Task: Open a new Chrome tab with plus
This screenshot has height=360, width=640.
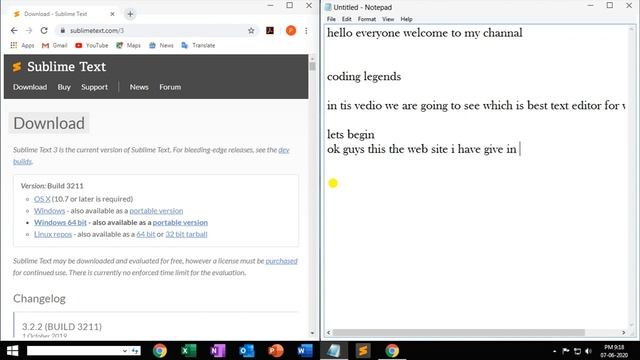Action: (x=130, y=14)
